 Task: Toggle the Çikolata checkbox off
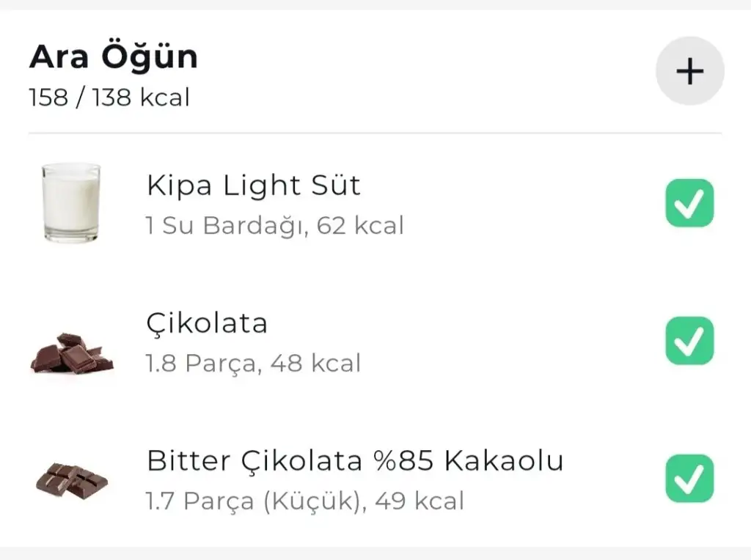689,341
